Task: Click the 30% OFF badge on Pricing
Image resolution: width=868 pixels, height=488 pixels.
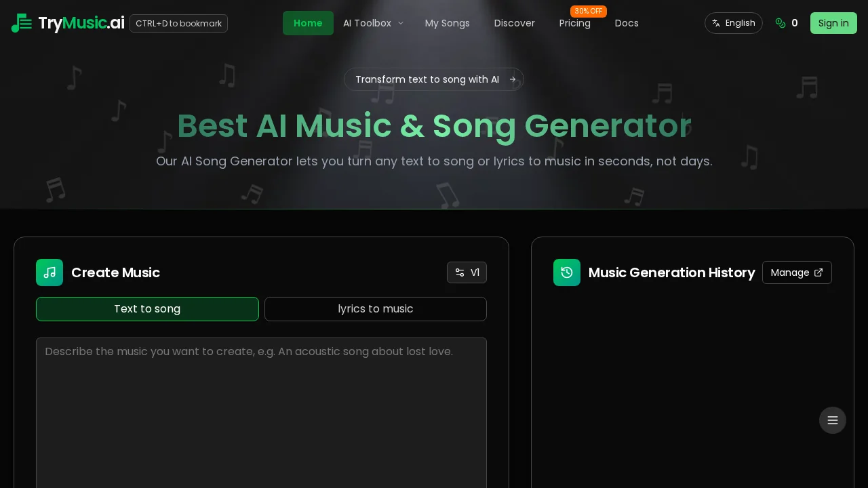Action: (588, 11)
